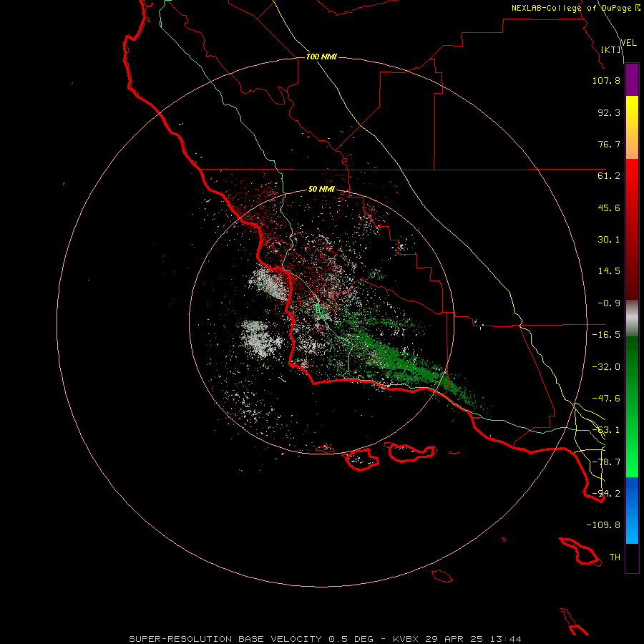Click the VEL legend title
The width and height of the screenshot is (644, 644).
[628, 43]
